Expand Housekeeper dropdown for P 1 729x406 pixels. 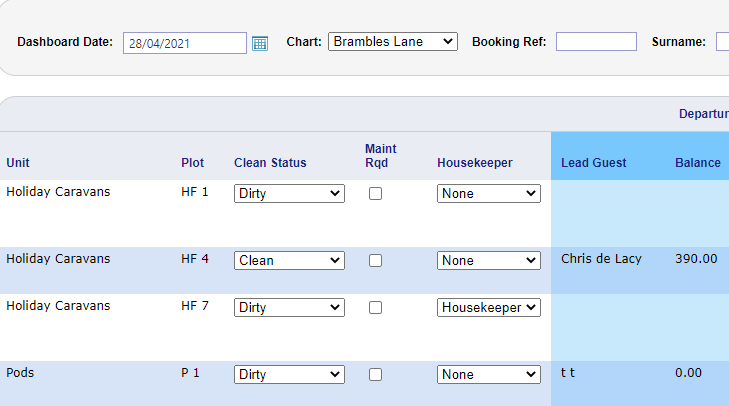pyautogui.click(x=488, y=375)
